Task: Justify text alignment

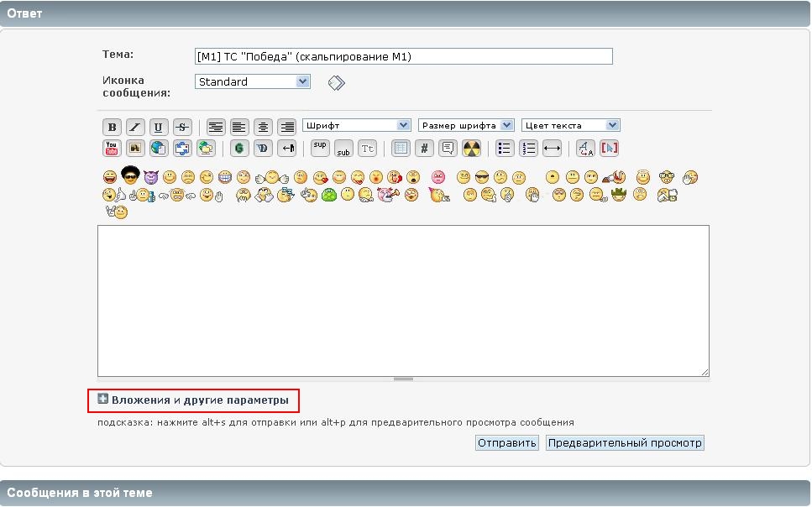Action: coord(216,127)
